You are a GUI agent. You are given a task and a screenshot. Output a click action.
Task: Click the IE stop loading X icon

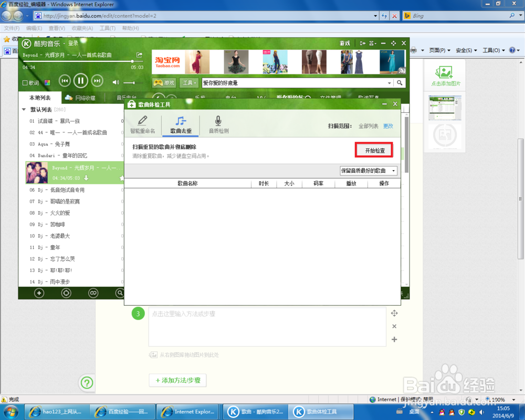click(394, 16)
